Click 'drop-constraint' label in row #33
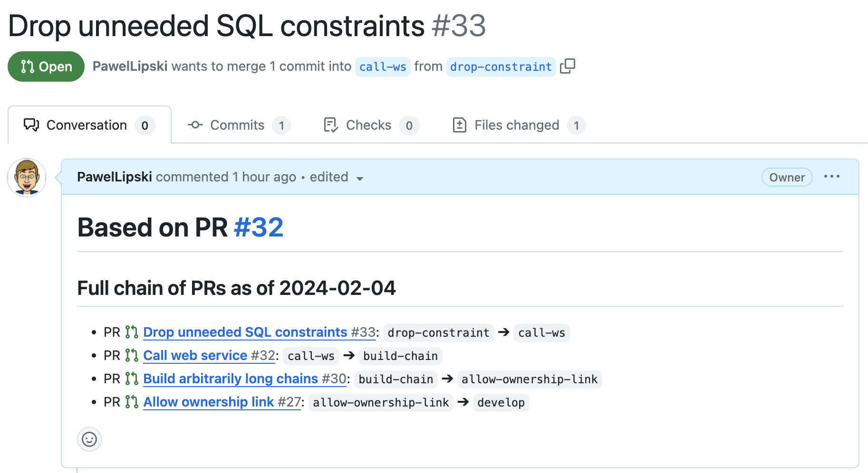 (438, 333)
